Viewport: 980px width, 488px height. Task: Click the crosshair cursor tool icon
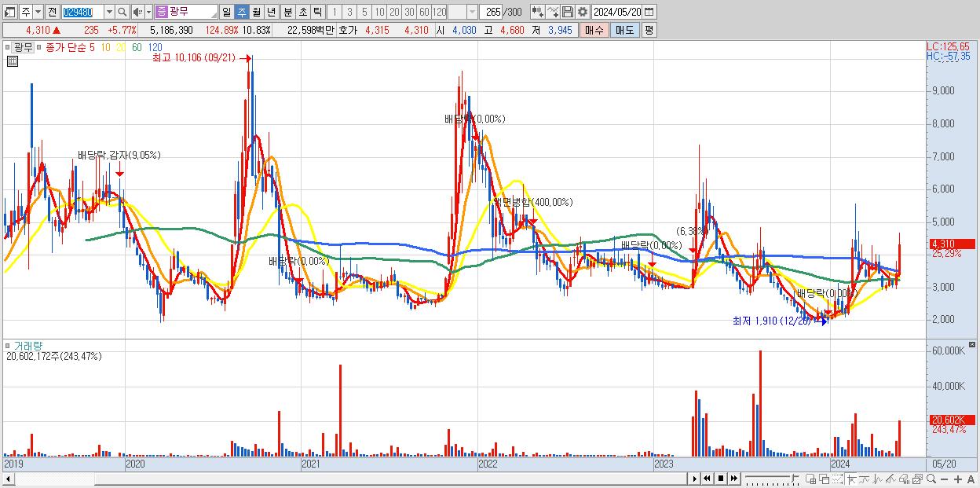(x=851, y=479)
